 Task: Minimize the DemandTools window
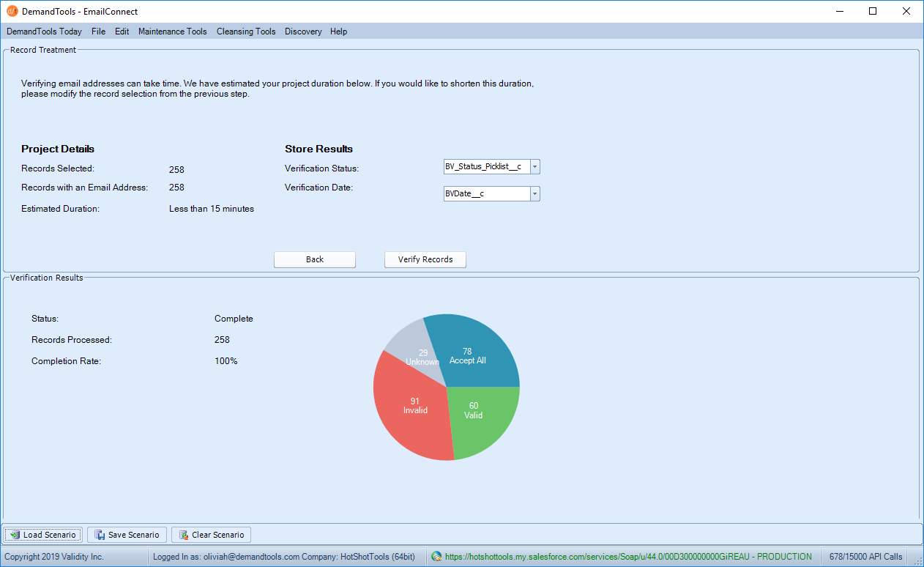tap(839, 11)
